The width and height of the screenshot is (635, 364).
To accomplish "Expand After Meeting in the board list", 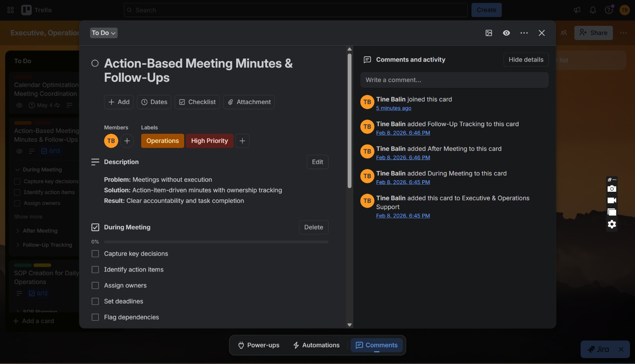I will 17,231.
